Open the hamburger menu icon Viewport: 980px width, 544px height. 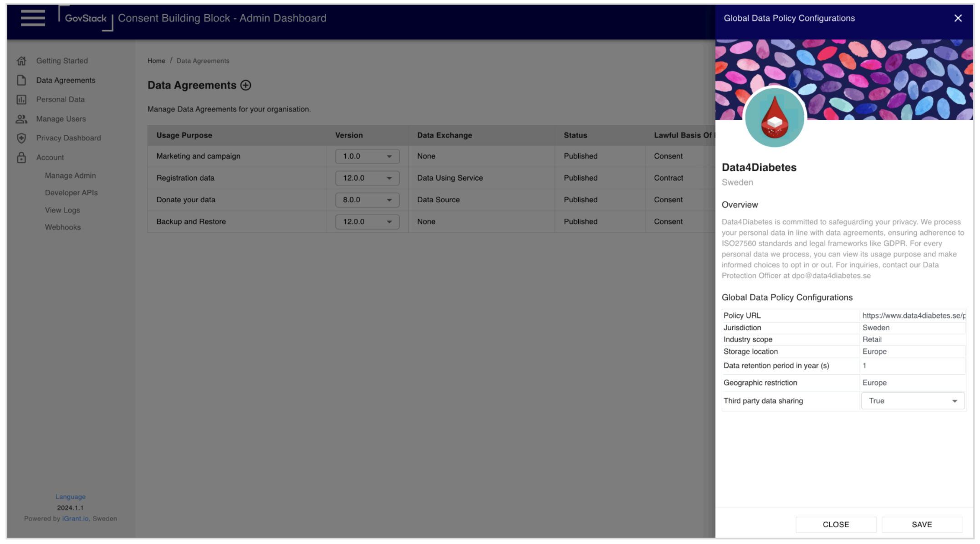(33, 18)
